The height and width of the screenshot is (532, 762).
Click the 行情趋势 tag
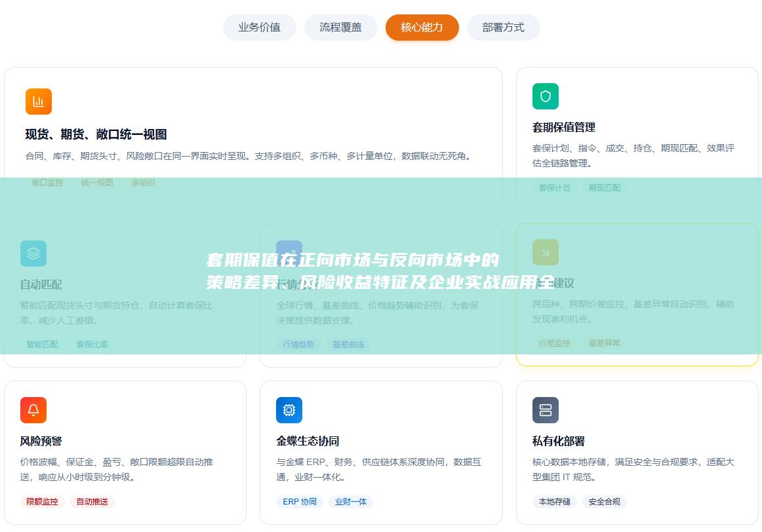point(299,345)
